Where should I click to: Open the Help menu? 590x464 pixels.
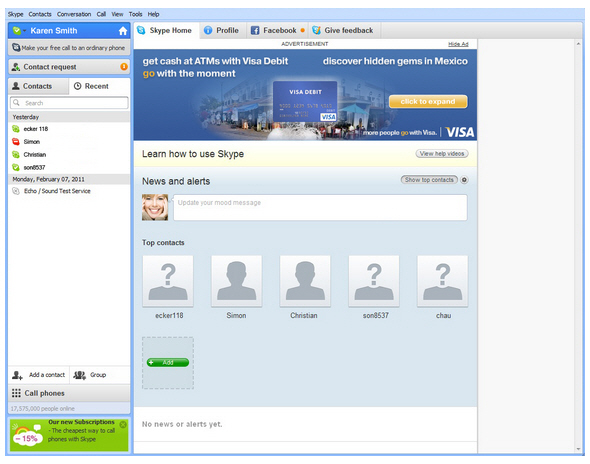(x=153, y=14)
